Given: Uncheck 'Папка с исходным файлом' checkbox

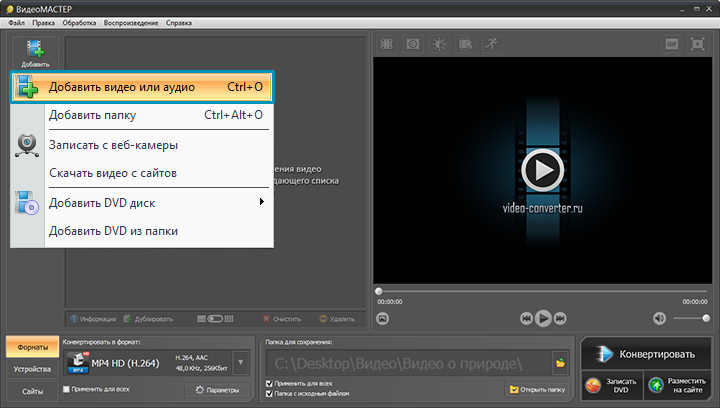Looking at the screenshot, I should tap(270, 394).
